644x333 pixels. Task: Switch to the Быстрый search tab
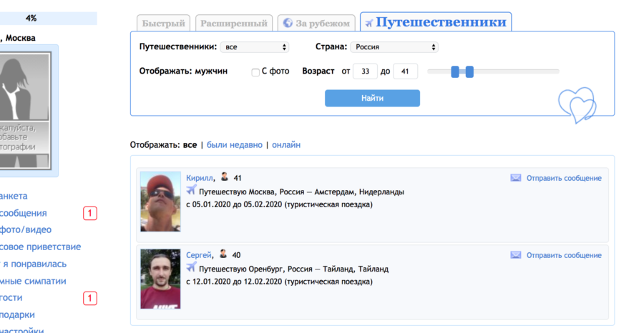click(163, 23)
